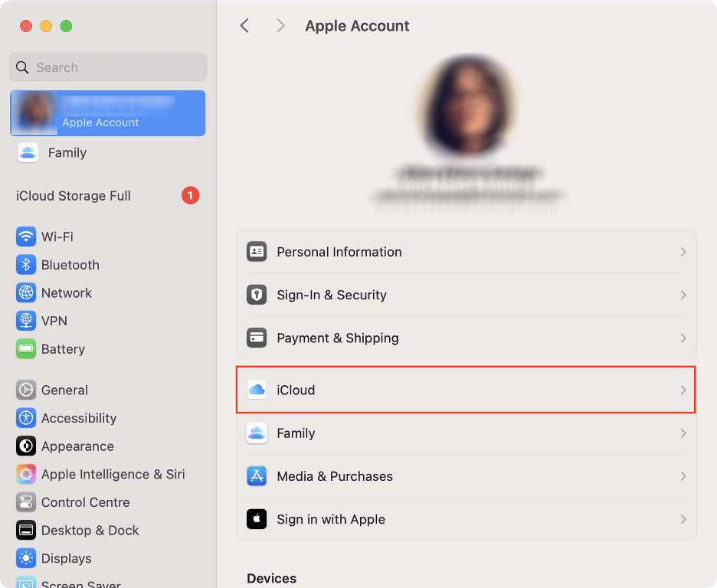Click inside the Search field
Screen dimensions: 717x588
pyautogui.click(x=107, y=67)
